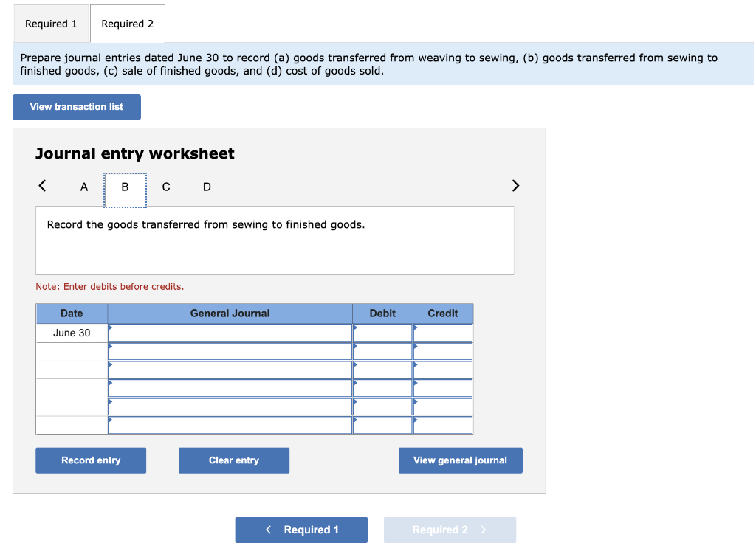756x554 pixels.
Task: Switch to journal entry D
Action: [207, 187]
